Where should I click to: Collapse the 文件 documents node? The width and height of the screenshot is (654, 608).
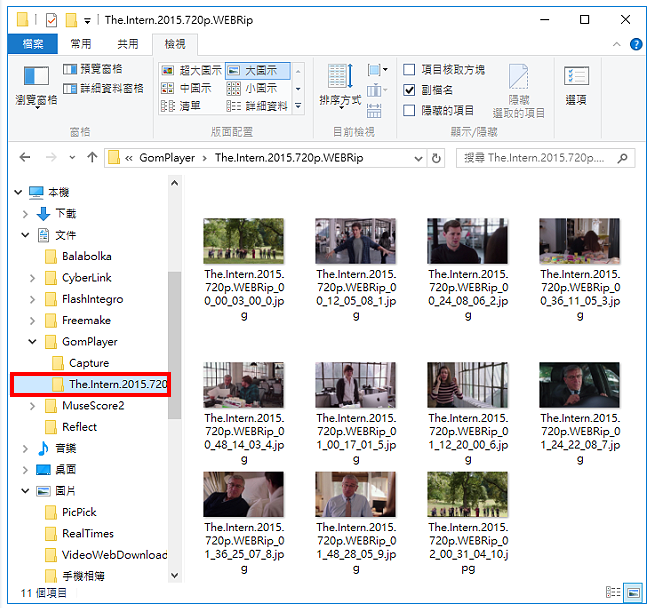pyautogui.click(x=25, y=235)
